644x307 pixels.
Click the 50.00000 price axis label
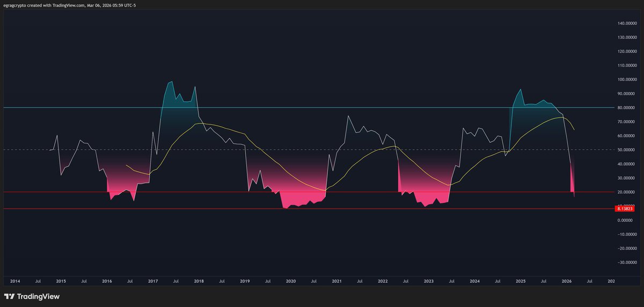[627, 150]
